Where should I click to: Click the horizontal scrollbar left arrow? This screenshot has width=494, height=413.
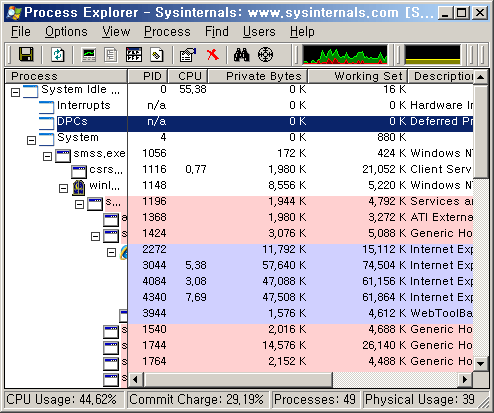(135, 379)
